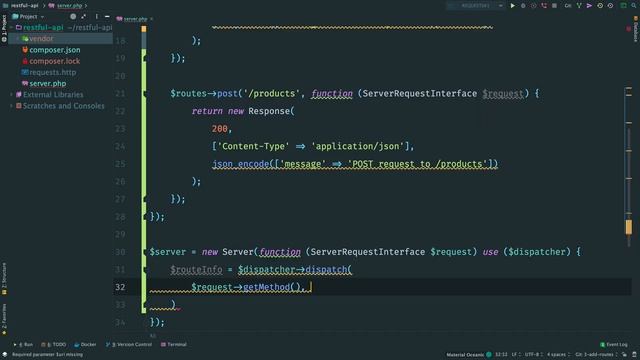Click the UTF-8 encoding selector

coord(533,355)
